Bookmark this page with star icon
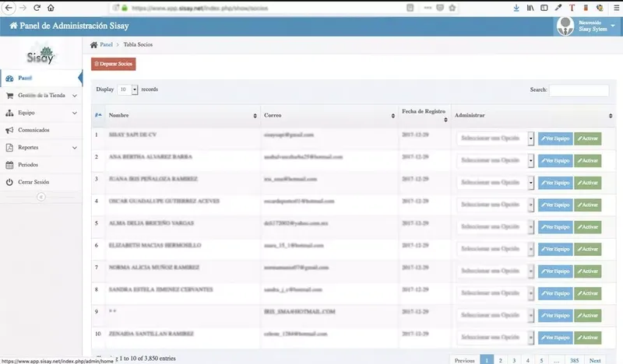Viewport: 623px width, 364px height. 452,8
